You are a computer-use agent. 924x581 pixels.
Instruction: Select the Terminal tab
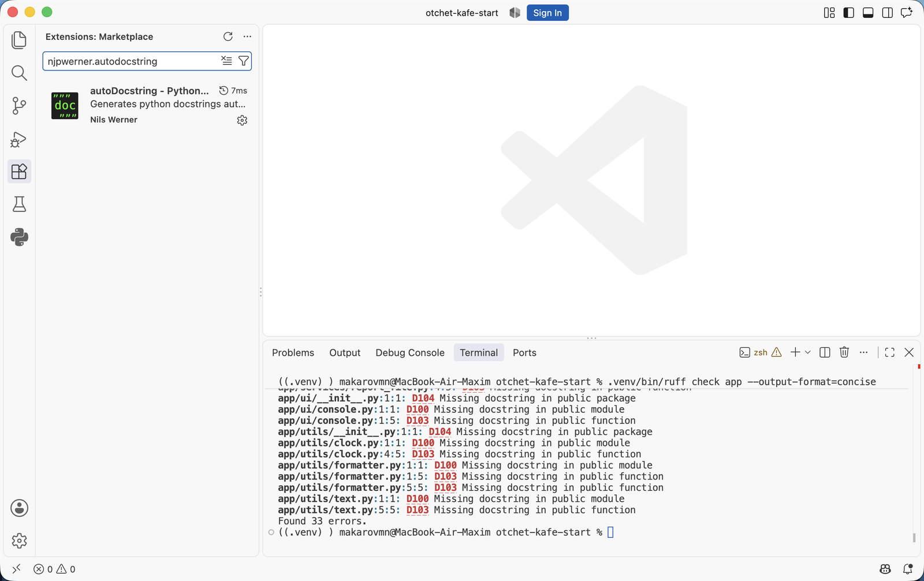479,352
